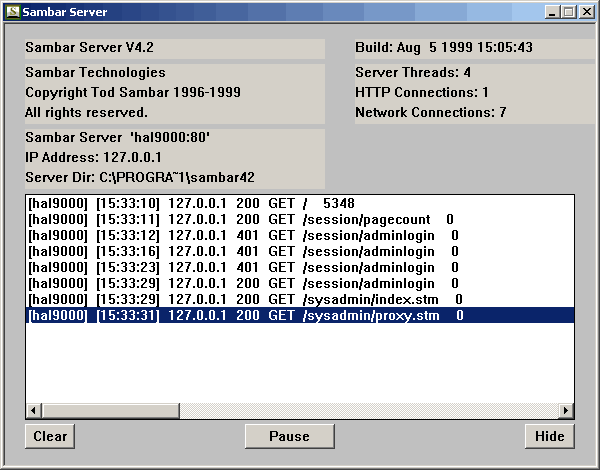Image resolution: width=600 pixels, height=470 pixels.
Task: Click the Sambar Technologies text
Action: point(95,72)
